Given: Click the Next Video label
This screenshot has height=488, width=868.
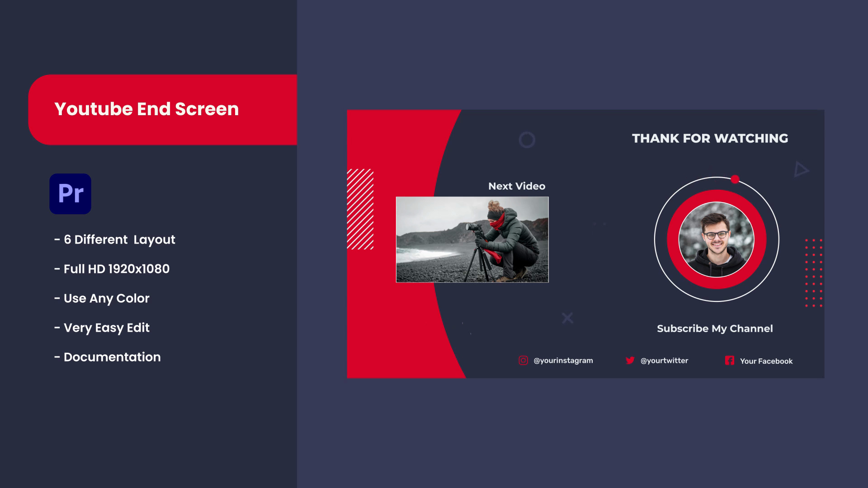Looking at the screenshot, I should point(517,186).
